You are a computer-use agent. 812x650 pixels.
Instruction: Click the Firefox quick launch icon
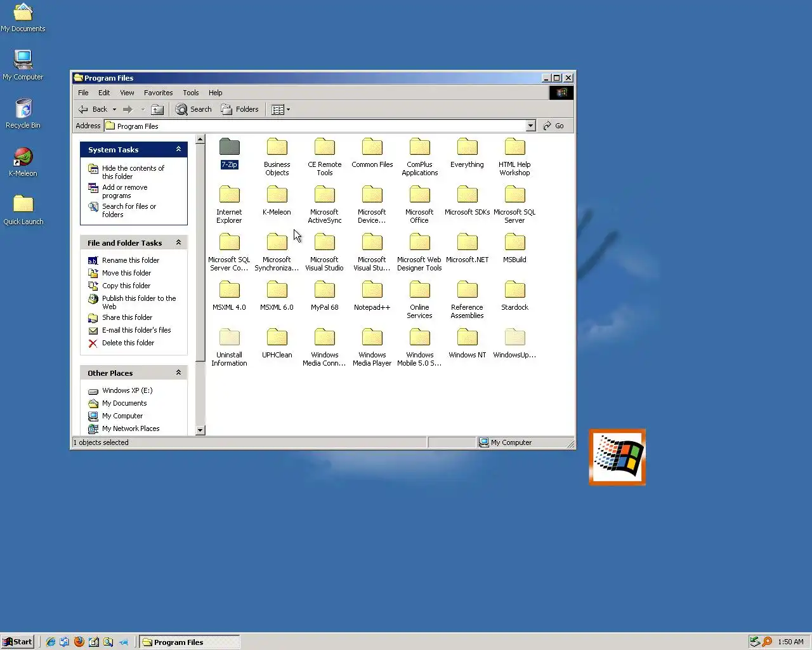click(x=79, y=642)
